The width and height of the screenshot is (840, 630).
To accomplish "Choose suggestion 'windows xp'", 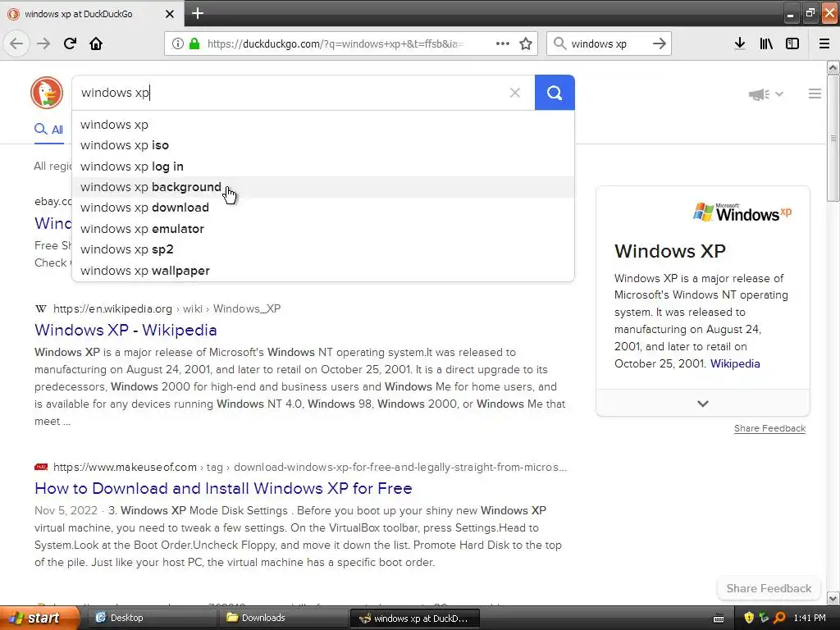I will point(323,125).
